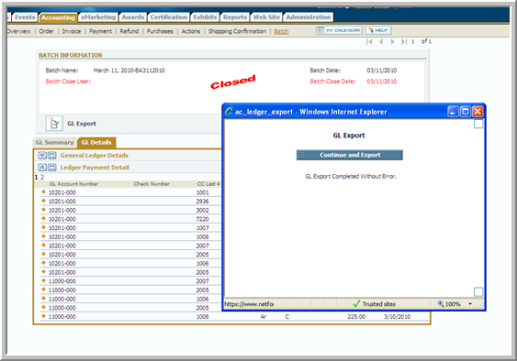Click Continue and Export button
Viewport: 517px width, 361px height.
350,155
